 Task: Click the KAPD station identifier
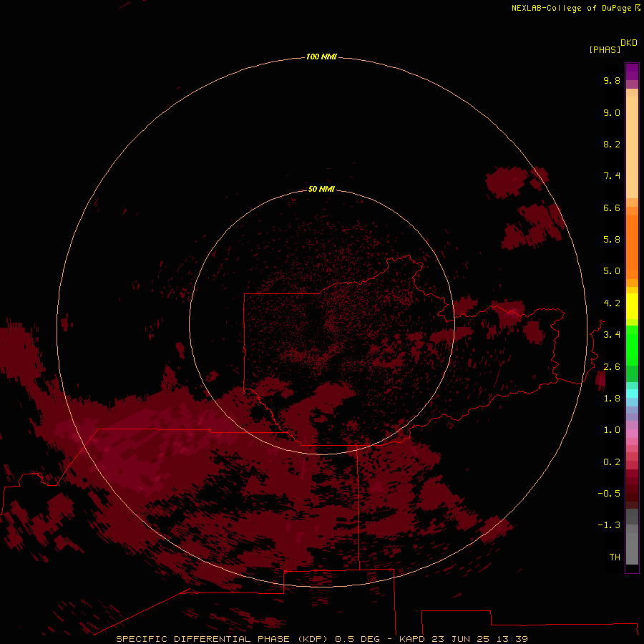[413, 639]
